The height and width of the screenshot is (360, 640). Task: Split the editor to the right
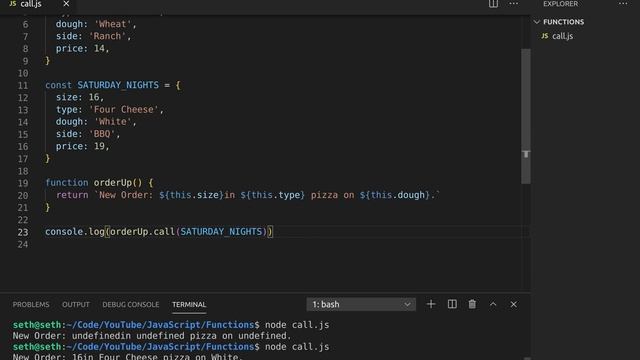pyautogui.click(x=493, y=4)
